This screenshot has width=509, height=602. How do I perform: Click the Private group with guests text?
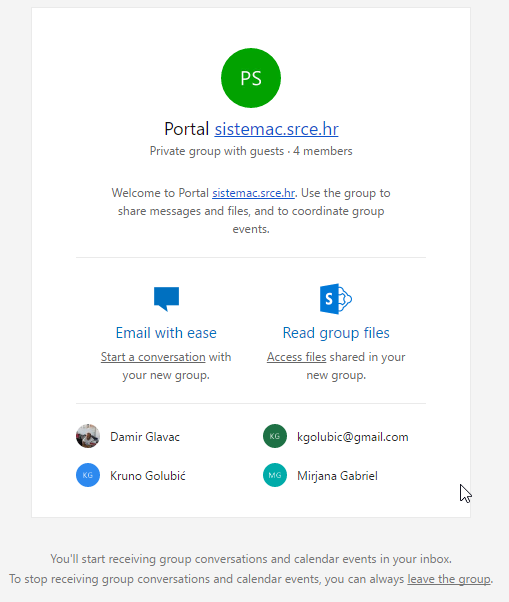[216, 151]
